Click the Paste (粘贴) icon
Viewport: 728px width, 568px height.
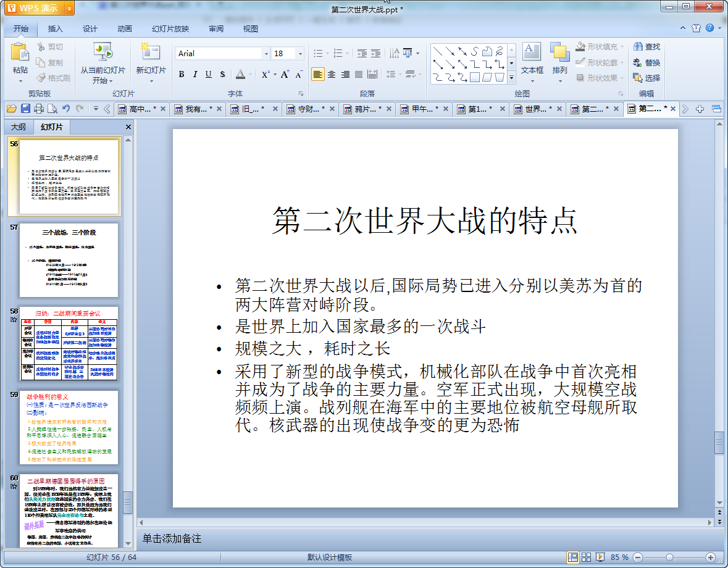tap(20, 52)
